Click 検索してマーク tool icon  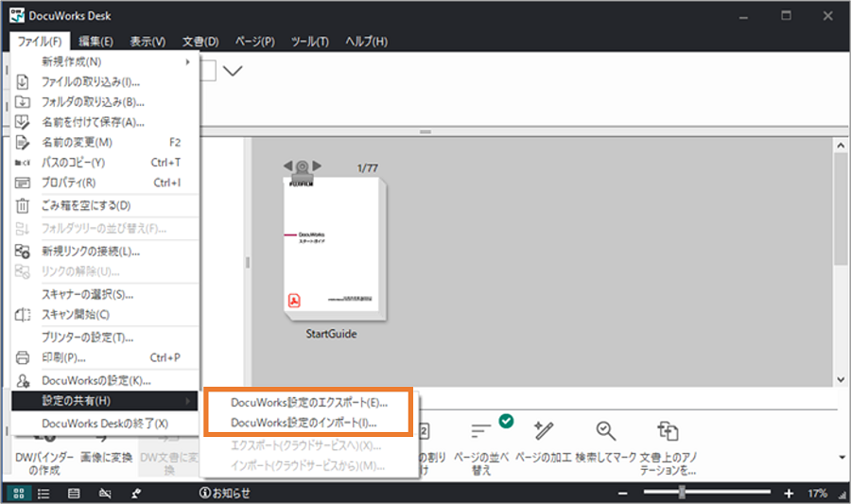[606, 431]
